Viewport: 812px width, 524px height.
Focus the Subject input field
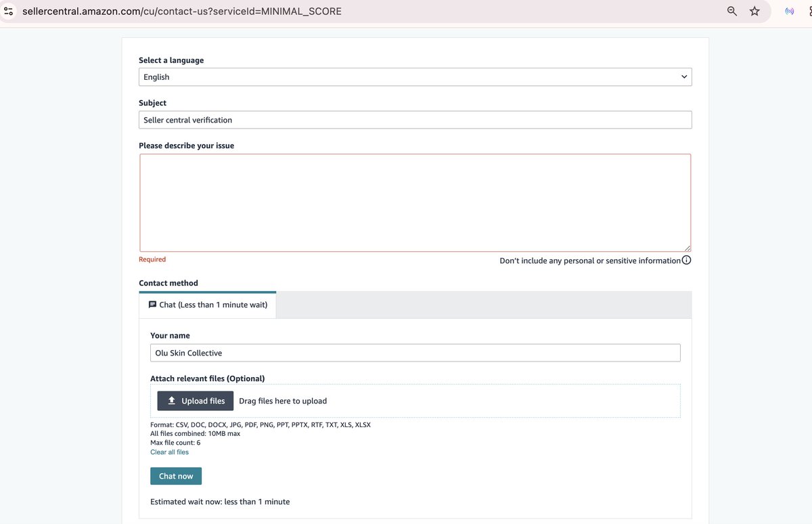coord(415,120)
